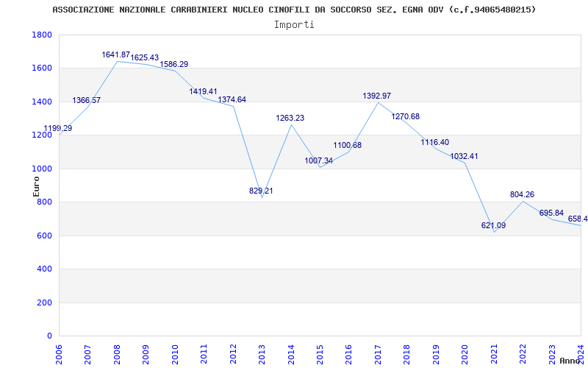Click the 2008 year axis label
The height and width of the screenshot is (368, 588).
[117, 355]
